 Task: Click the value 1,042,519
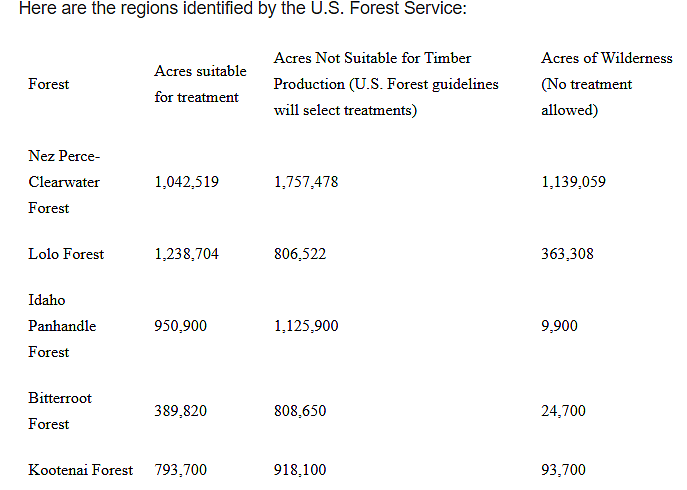click(186, 182)
